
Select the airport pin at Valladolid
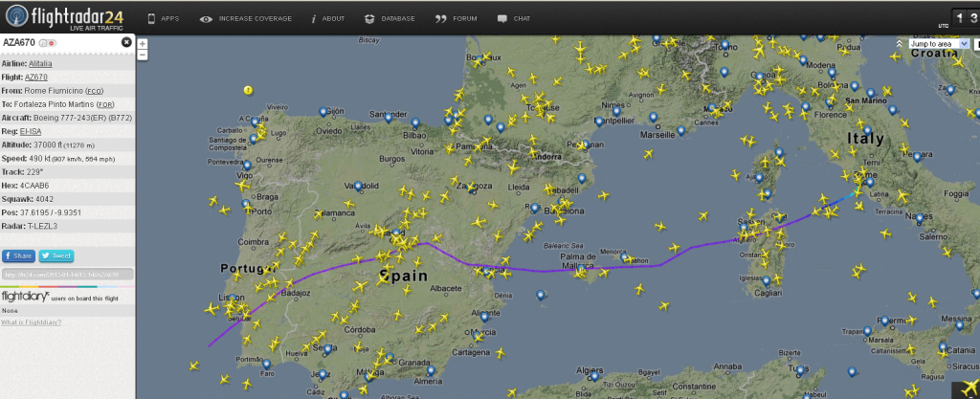(x=358, y=186)
